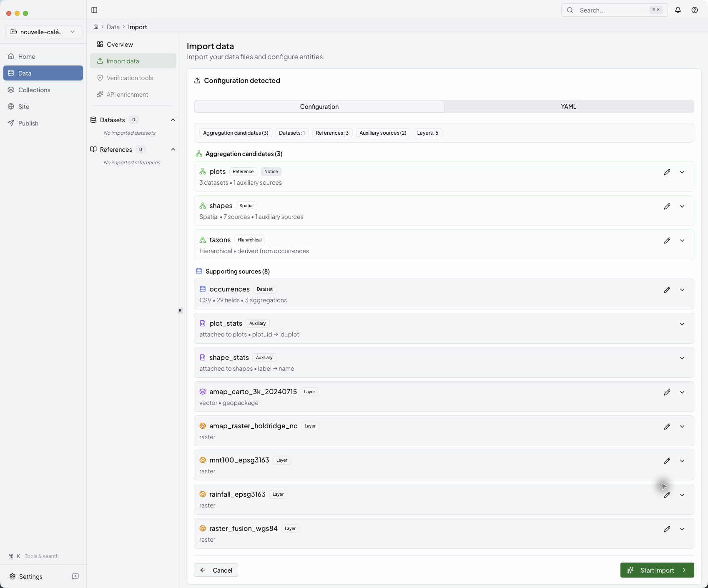Screen dimensions: 708x588
Task: Edit the taxons aggregation candidate
Action: [x=667, y=241]
